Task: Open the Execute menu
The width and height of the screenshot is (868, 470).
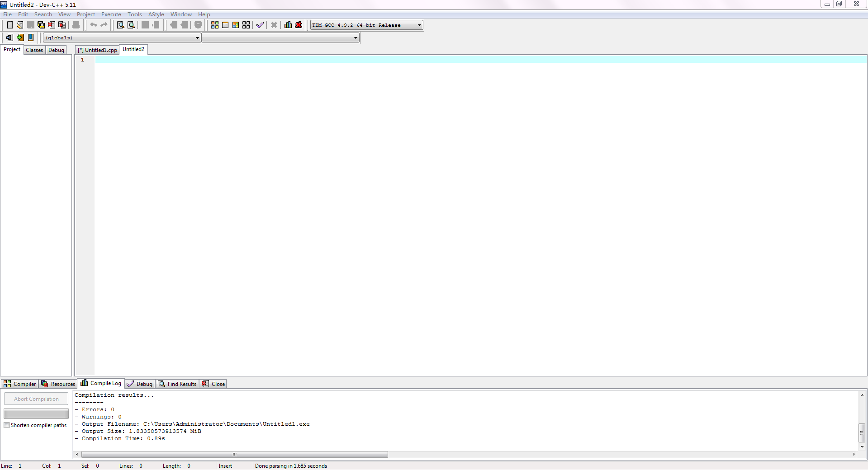Action: pyautogui.click(x=111, y=14)
